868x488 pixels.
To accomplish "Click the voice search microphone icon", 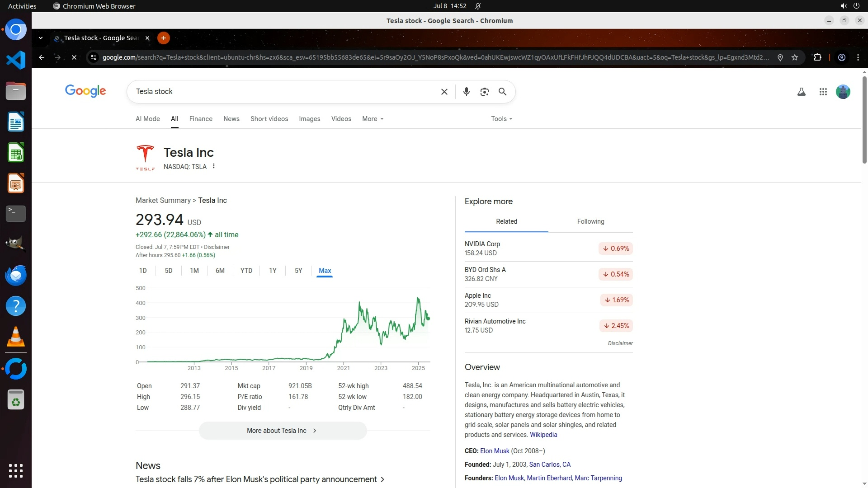I will (466, 92).
